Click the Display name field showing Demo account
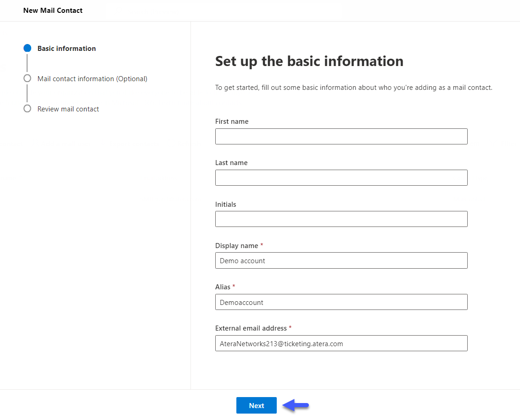520x420 pixels. [x=341, y=260]
